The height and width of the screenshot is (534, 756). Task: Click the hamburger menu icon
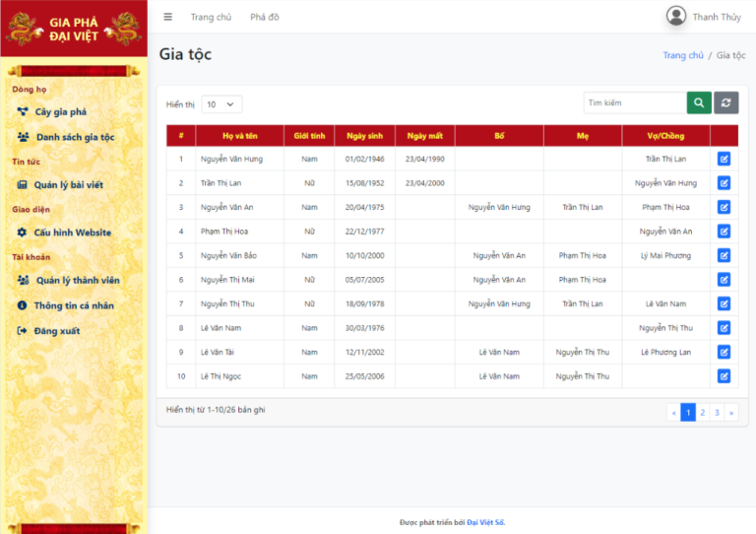pyautogui.click(x=167, y=17)
